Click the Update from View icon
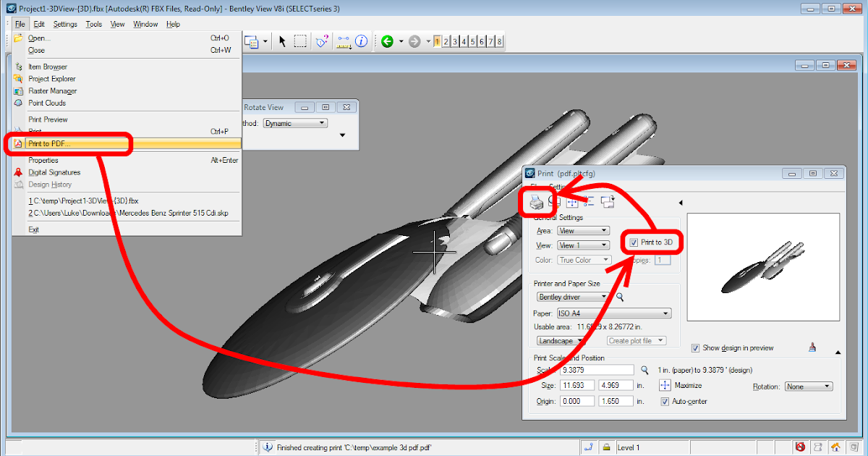 [608, 202]
